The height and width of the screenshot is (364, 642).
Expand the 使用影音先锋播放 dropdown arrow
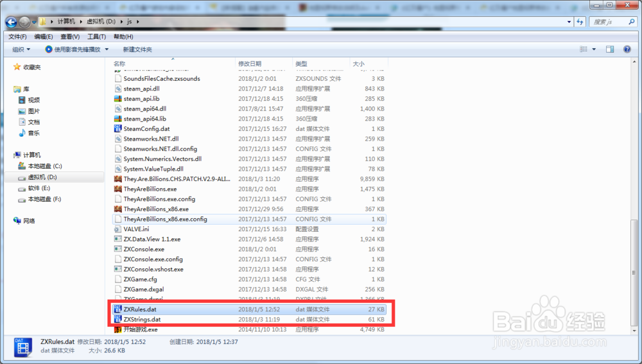107,49
